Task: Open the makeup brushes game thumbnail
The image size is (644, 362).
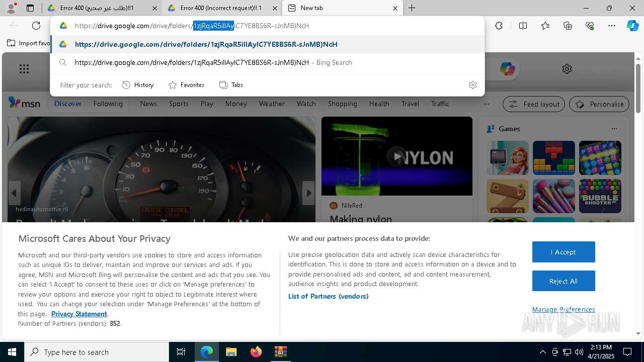Action: 553,196
